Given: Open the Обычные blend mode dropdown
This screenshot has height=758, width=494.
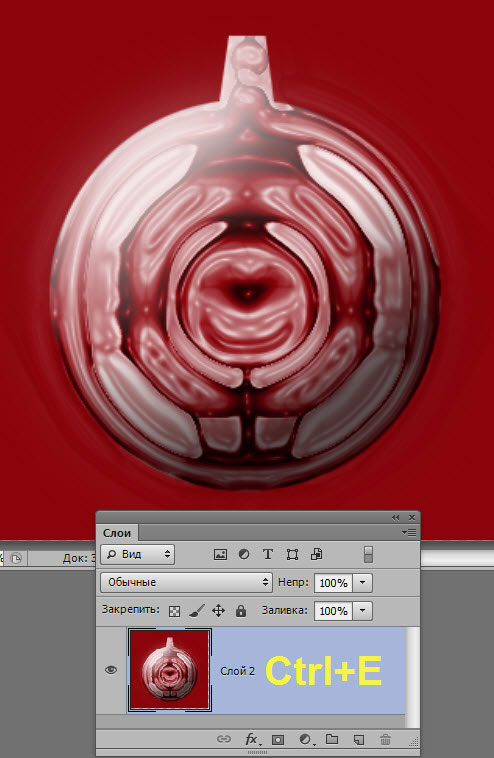Looking at the screenshot, I should click(x=187, y=582).
